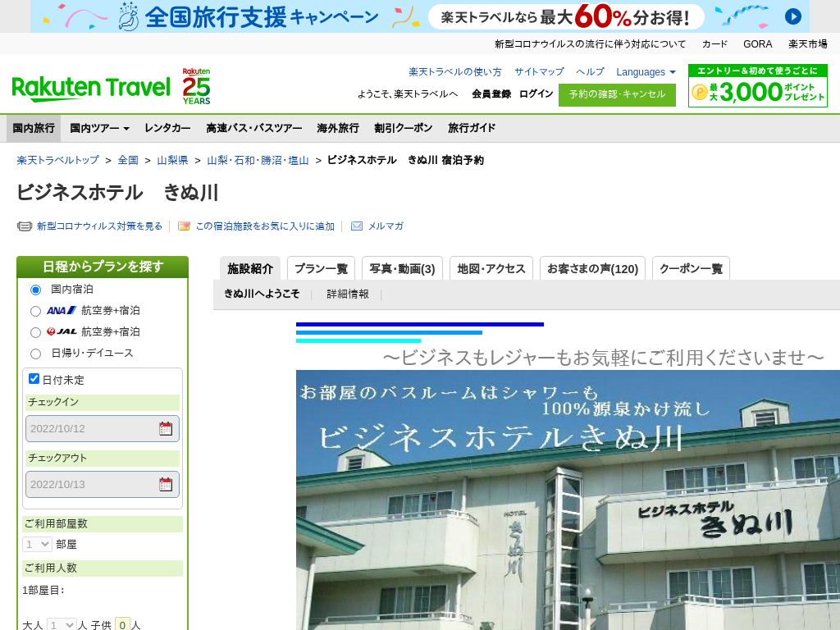Viewport: 840px width, 630px height.
Task: Click the 3,000 point present banner
Action: (757, 85)
